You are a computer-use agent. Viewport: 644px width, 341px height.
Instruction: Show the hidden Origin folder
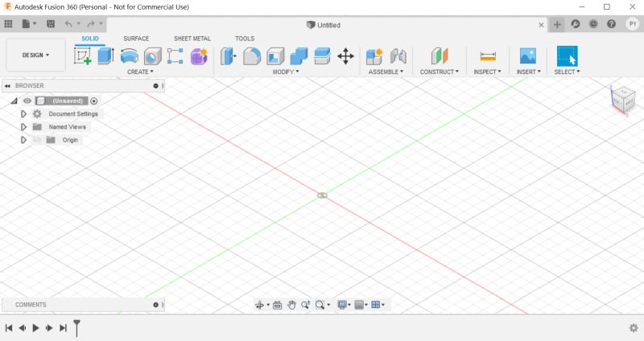pyautogui.click(x=36, y=140)
